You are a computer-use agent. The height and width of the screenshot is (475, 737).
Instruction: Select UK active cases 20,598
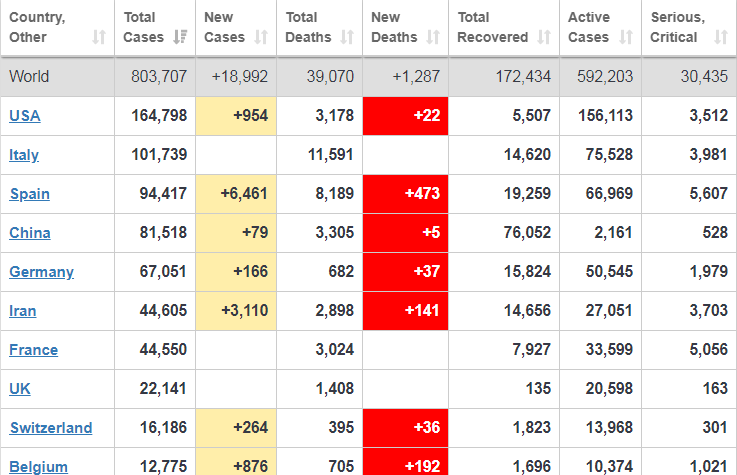609,389
